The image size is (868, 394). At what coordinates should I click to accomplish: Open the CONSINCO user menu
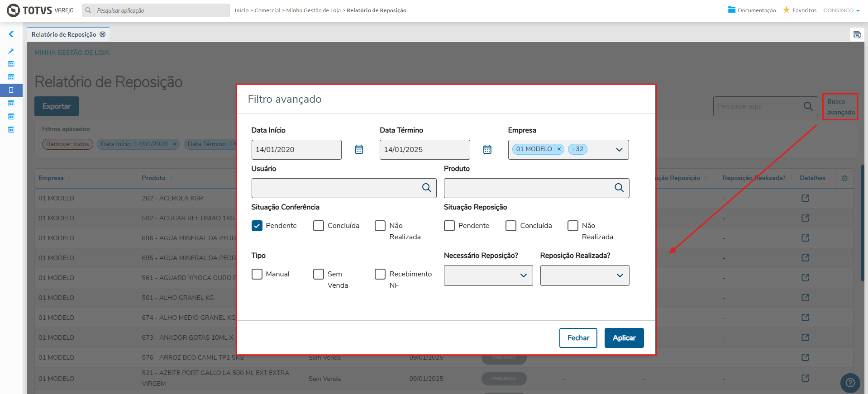[x=841, y=10]
